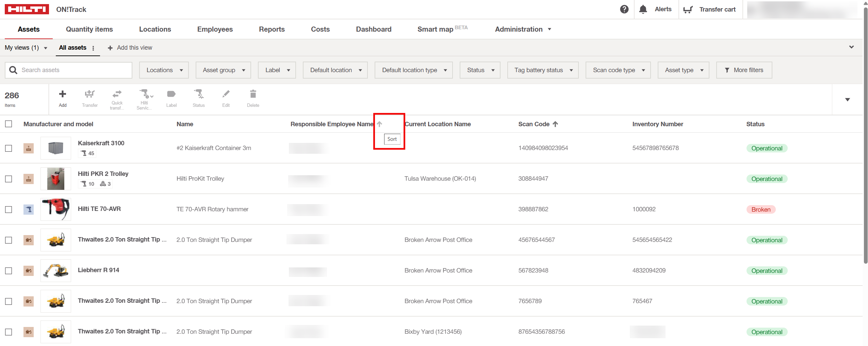868x346 pixels.
Task: Open the Hilti Services toolbar icon
Action: [146, 94]
